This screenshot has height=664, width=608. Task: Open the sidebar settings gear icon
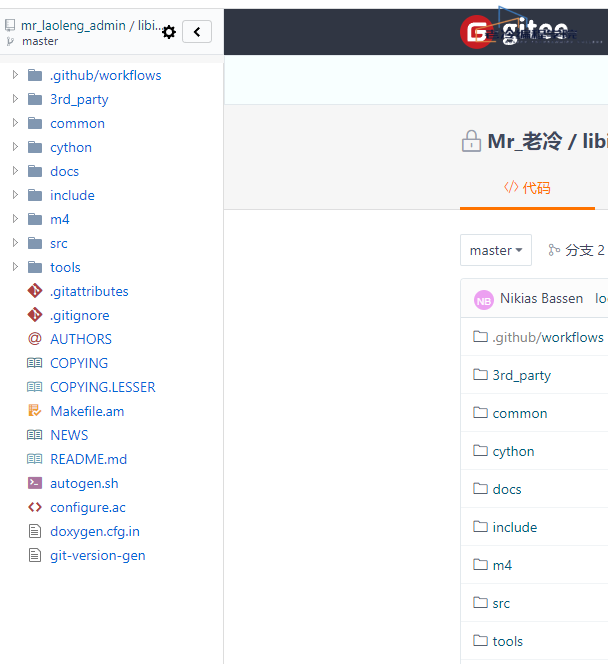[x=169, y=32]
